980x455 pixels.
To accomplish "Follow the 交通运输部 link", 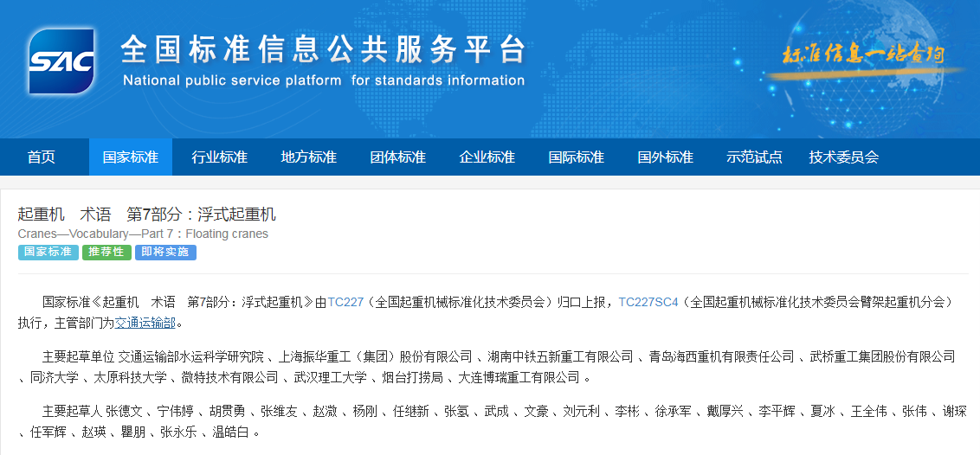I will click(x=145, y=323).
